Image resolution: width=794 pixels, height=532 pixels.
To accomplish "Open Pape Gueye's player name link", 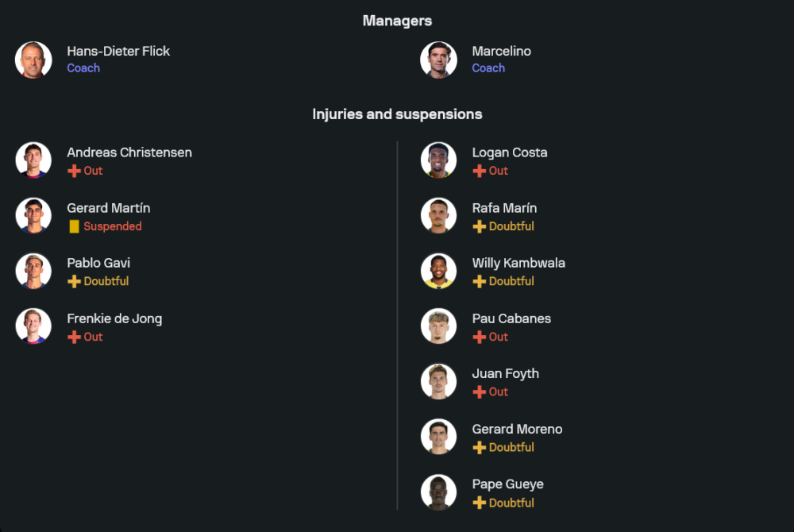I will click(507, 484).
